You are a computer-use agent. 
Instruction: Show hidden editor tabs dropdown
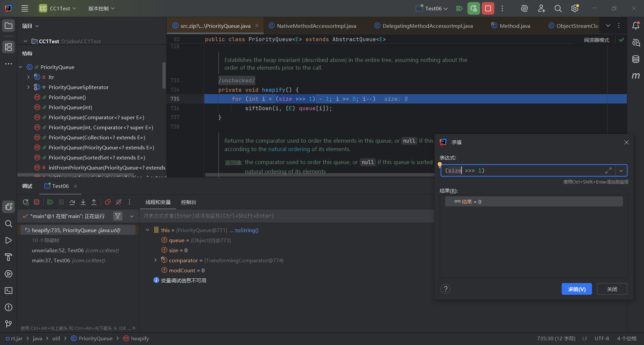coord(608,26)
